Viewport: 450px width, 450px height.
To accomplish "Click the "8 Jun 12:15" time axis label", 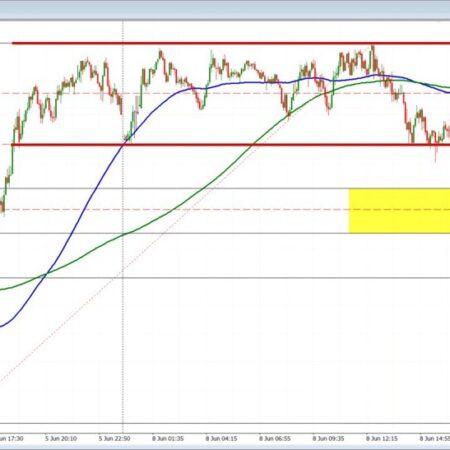I will click(x=382, y=438).
